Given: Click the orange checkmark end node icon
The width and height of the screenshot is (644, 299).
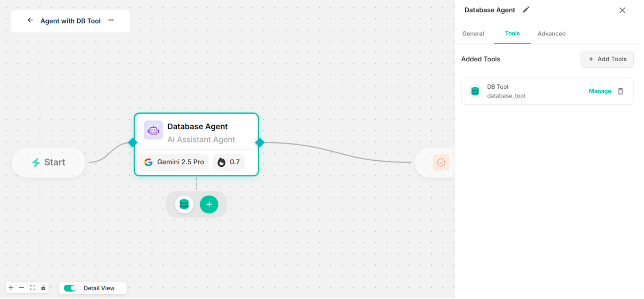Looking at the screenshot, I should [441, 163].
